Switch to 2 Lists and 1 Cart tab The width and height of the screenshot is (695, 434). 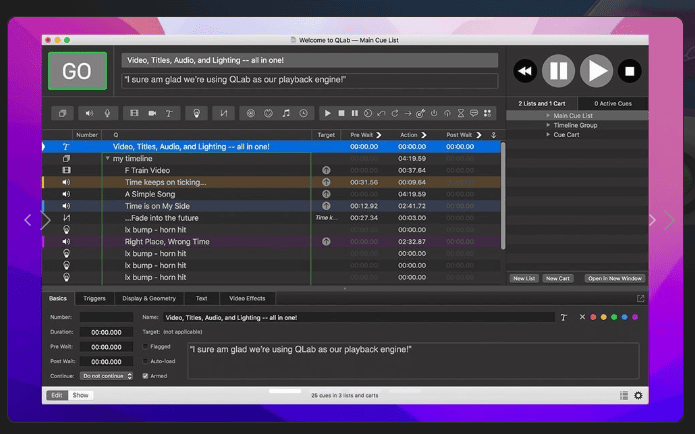point(542,103)
